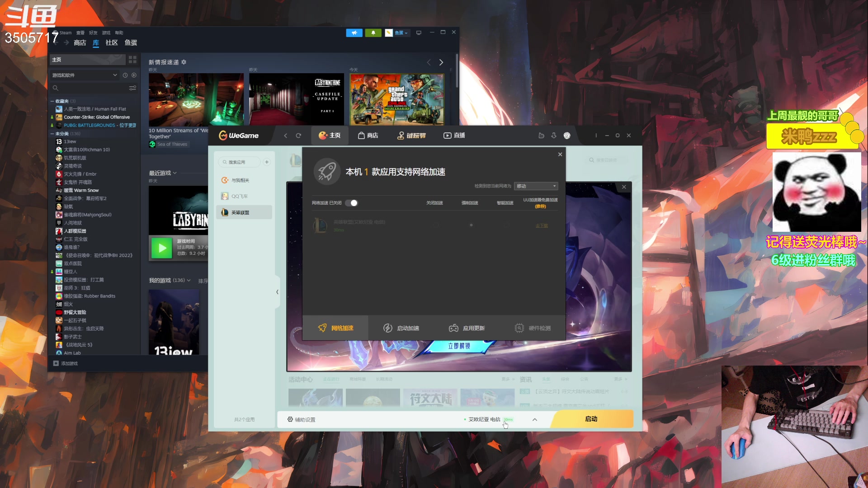Go to the 社区 section in Steam
Viewport: 868px width, 488px height.
(112, 42)
